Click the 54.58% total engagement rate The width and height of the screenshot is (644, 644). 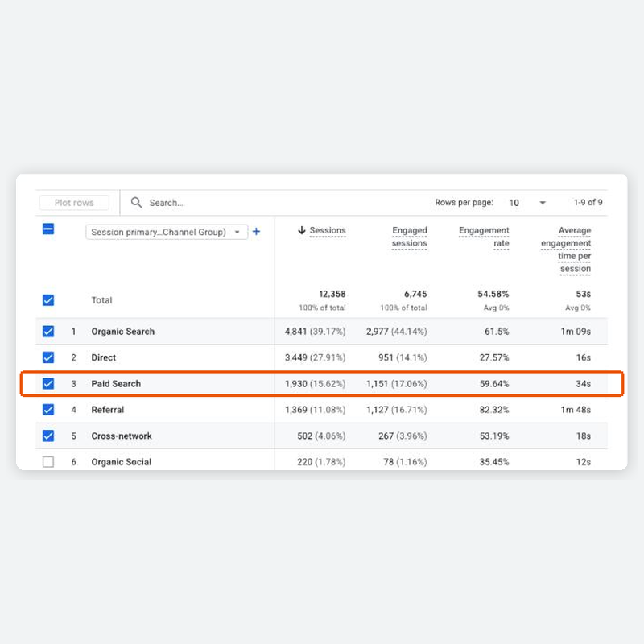[493, 294]
